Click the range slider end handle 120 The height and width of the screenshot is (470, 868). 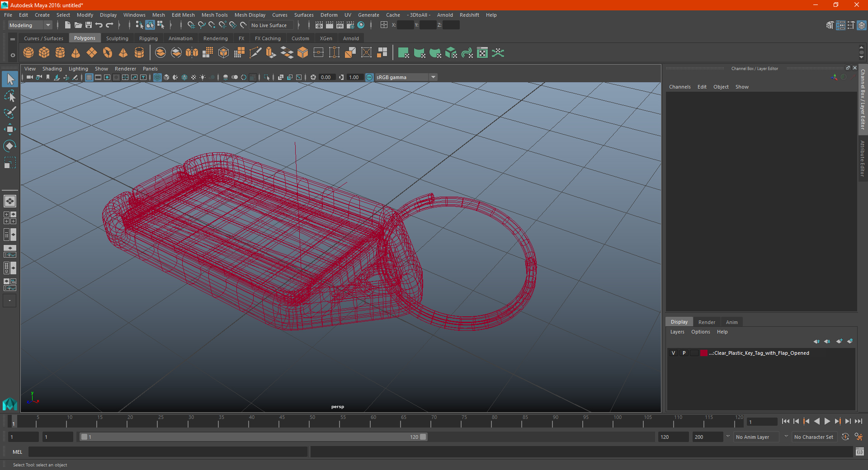tap(423, 437)
